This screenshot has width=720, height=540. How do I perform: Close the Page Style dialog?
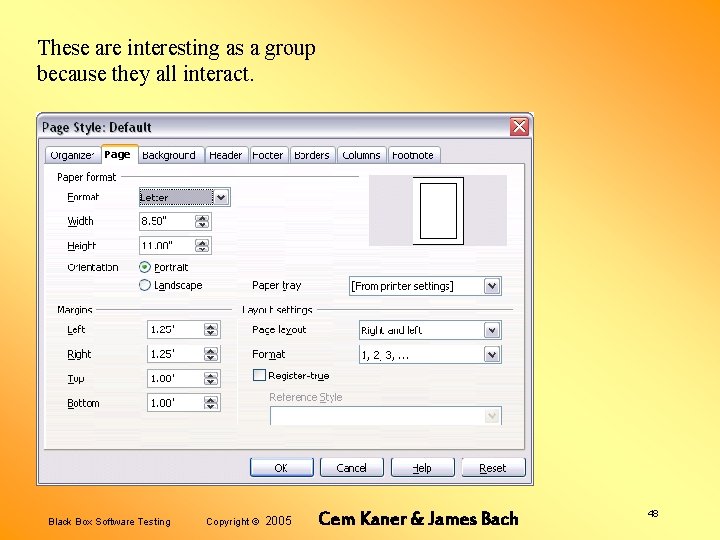pyautogui.click(x=519, y=126)
